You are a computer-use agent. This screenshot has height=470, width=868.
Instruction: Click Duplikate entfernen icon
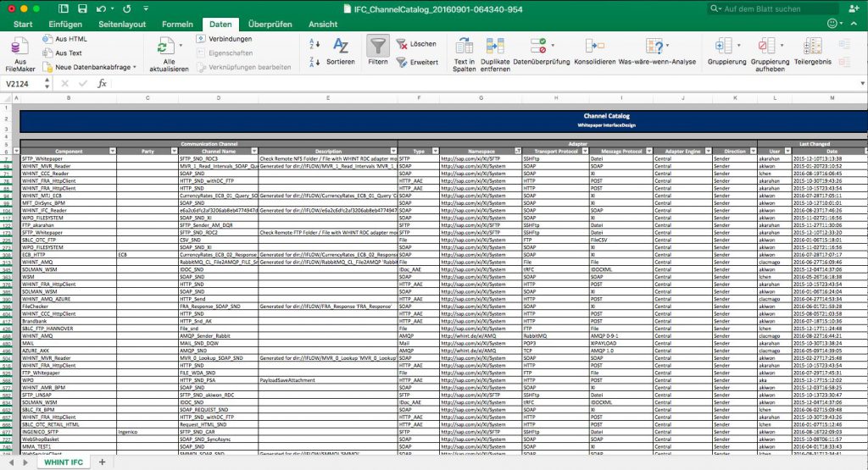tap(495, 46)
